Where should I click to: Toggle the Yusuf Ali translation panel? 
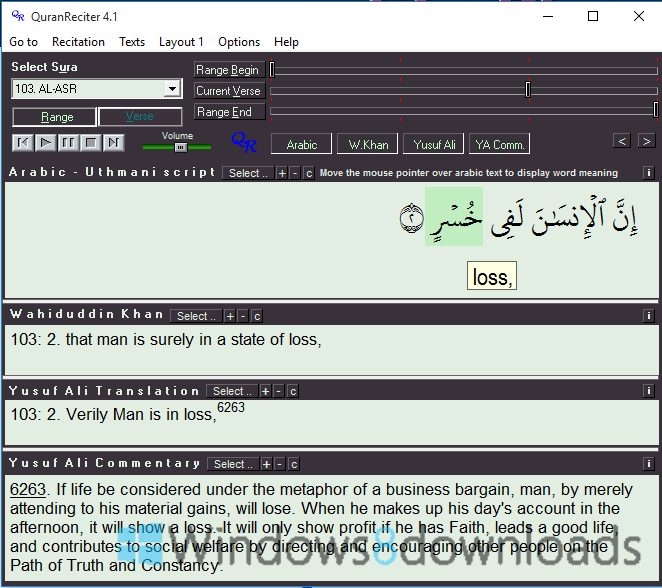(x=434, y=144)
